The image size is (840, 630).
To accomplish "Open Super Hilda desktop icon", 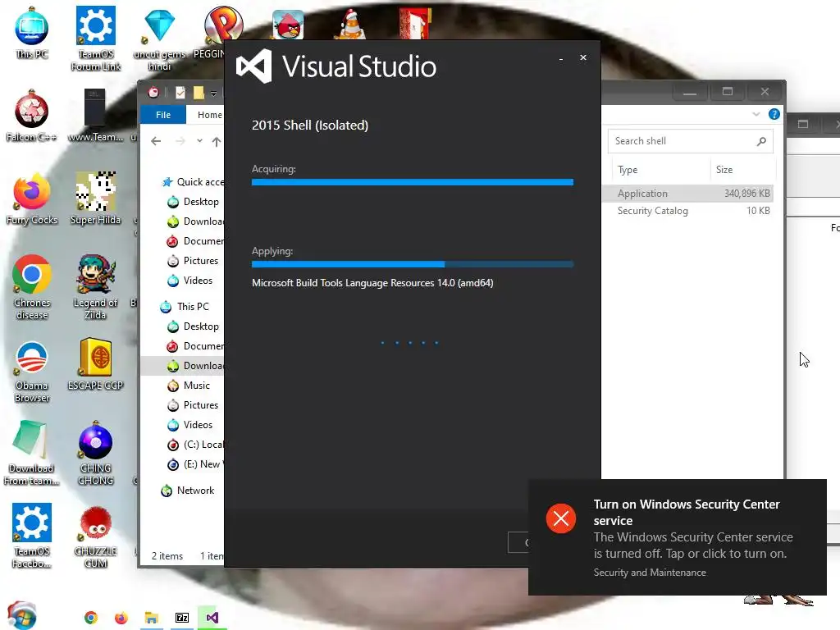I will tap(95, 199).
